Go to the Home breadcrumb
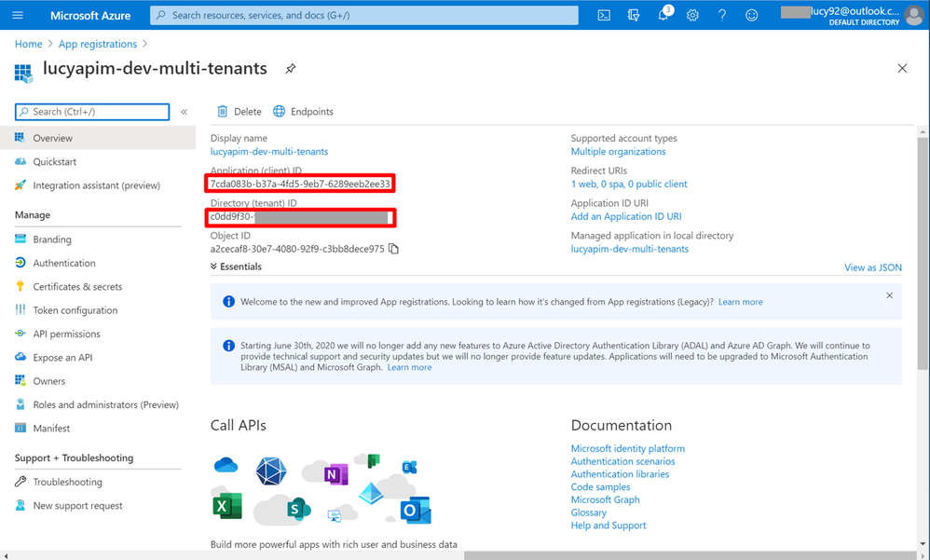The image size is (930, 560). (x=29, y=44)
